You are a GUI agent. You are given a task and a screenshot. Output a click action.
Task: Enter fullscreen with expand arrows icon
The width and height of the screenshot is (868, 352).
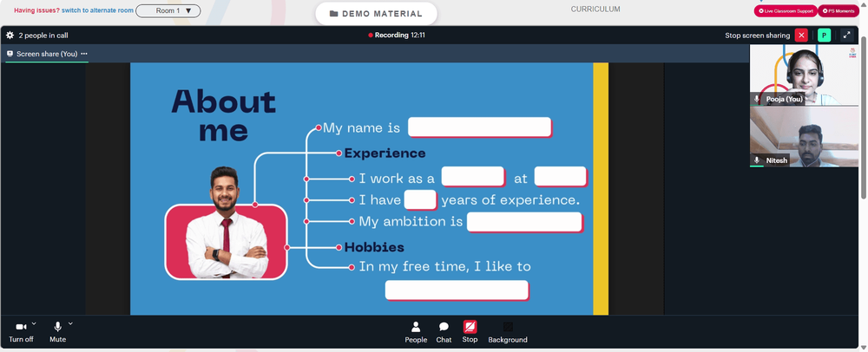[846, 36]
